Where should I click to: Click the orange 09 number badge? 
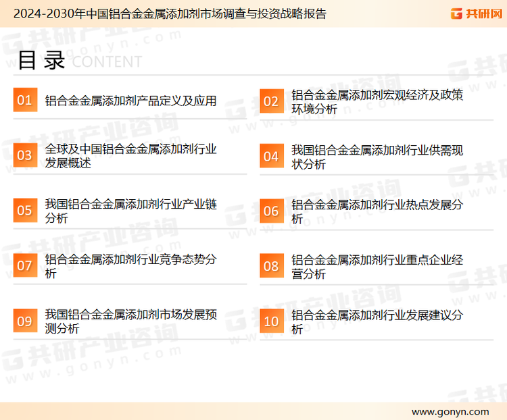pyautogui.click(x=25, y=321)
